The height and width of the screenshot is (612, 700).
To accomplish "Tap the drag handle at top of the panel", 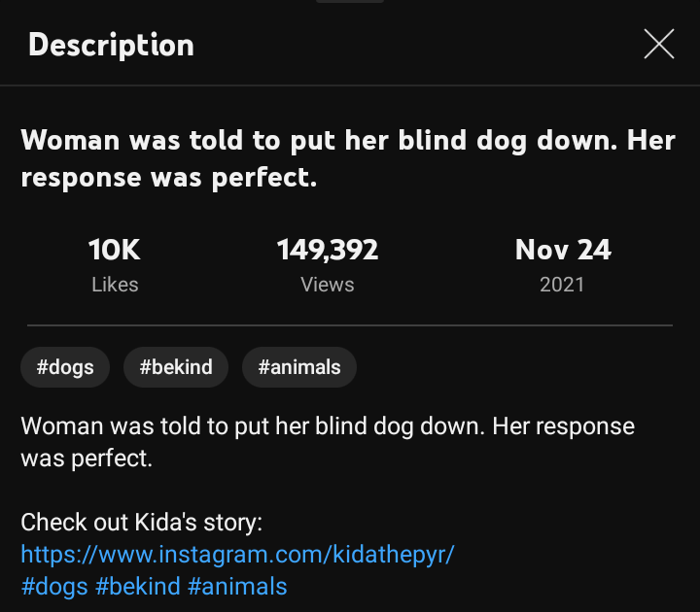I will 350,2.
